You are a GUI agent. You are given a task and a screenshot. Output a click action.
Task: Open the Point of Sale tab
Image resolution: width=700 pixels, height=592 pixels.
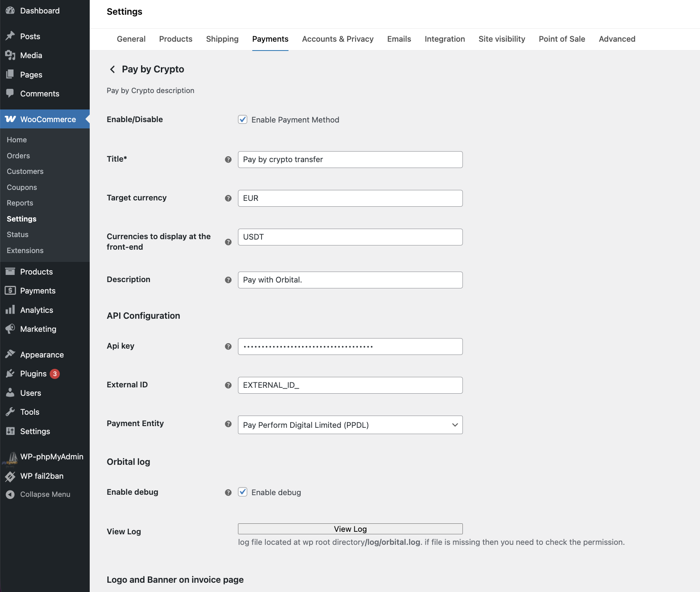(x=562, y=39)
